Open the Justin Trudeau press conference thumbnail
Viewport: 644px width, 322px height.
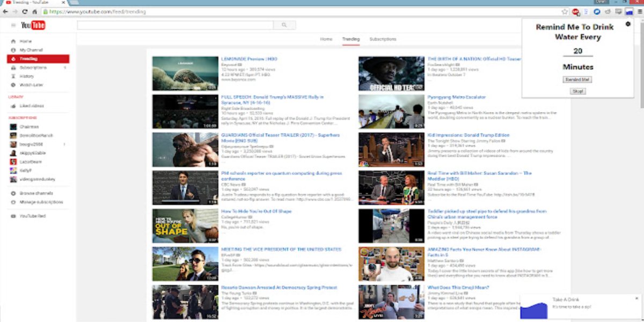tap(185, 188)
